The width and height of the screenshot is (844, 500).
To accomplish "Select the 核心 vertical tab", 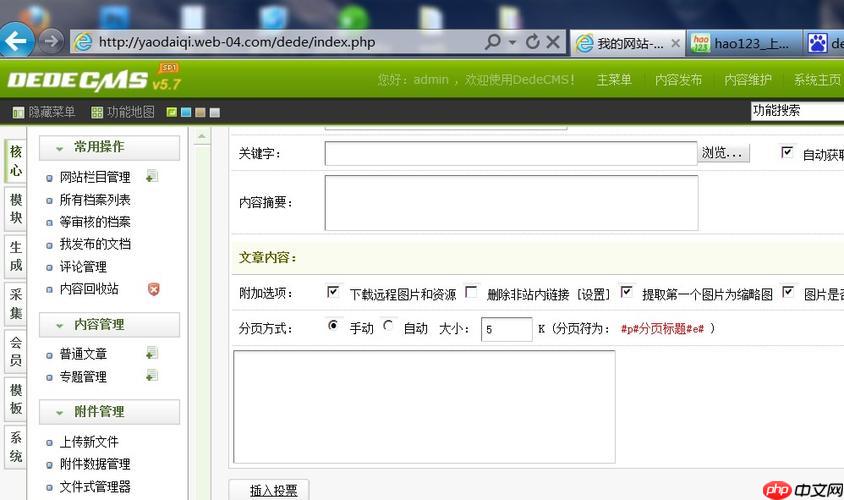I will [x=16, y=161].
